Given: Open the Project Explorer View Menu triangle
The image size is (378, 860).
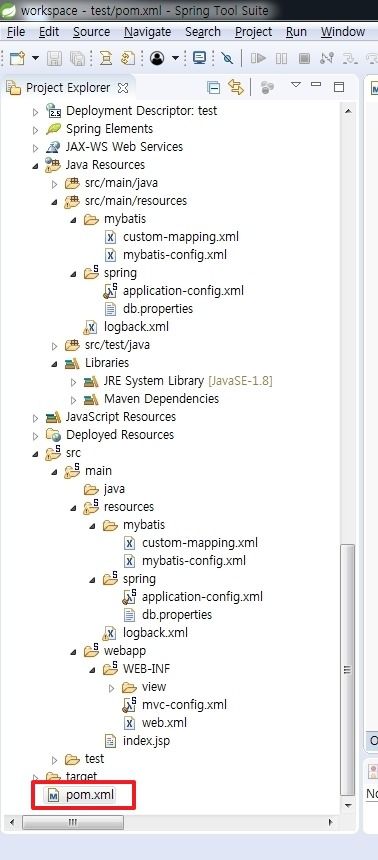Looking at the screenshot, I should coord(296,85).
